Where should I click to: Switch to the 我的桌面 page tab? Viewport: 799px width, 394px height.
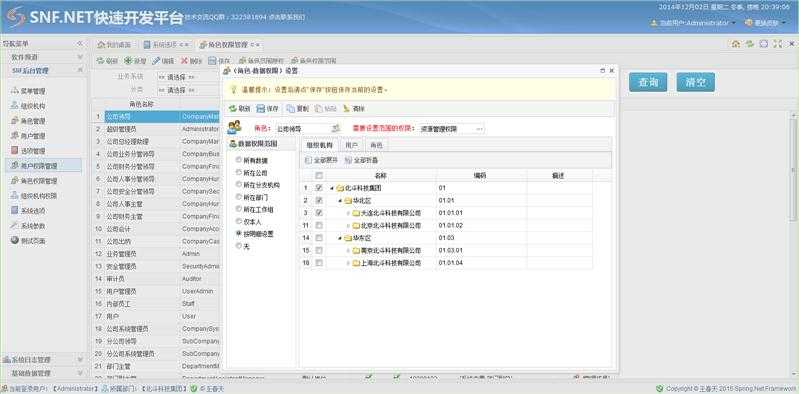click(x=114, y=44)
